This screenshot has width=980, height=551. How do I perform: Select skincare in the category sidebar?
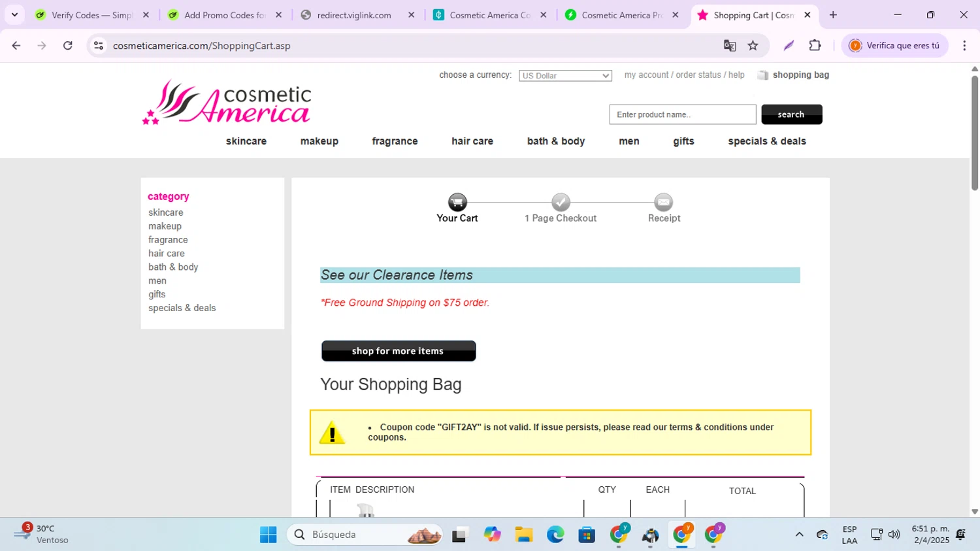[165, 212]
